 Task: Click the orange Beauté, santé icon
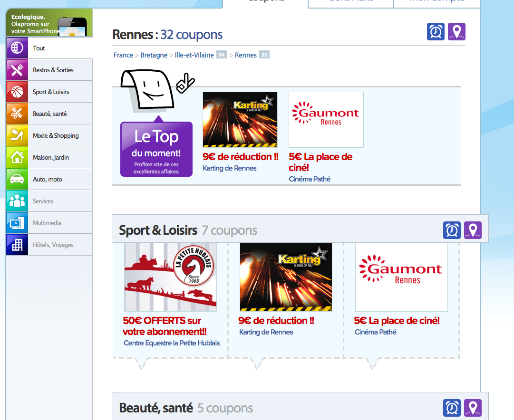pos(17,114)
